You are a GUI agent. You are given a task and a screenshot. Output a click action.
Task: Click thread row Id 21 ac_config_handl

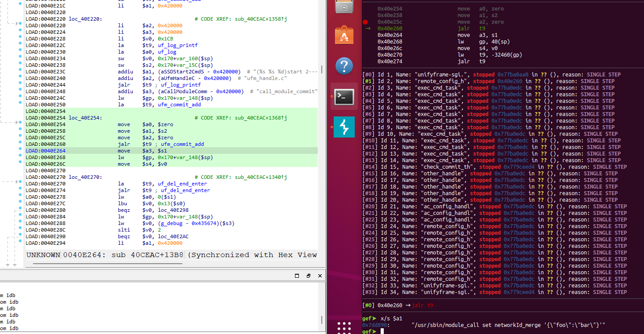(495, 207)
